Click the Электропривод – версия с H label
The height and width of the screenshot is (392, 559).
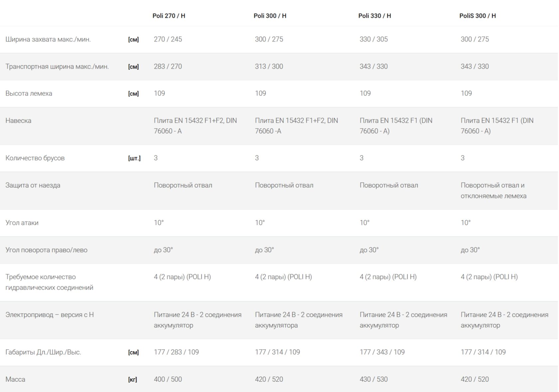[x=50, y=315]
